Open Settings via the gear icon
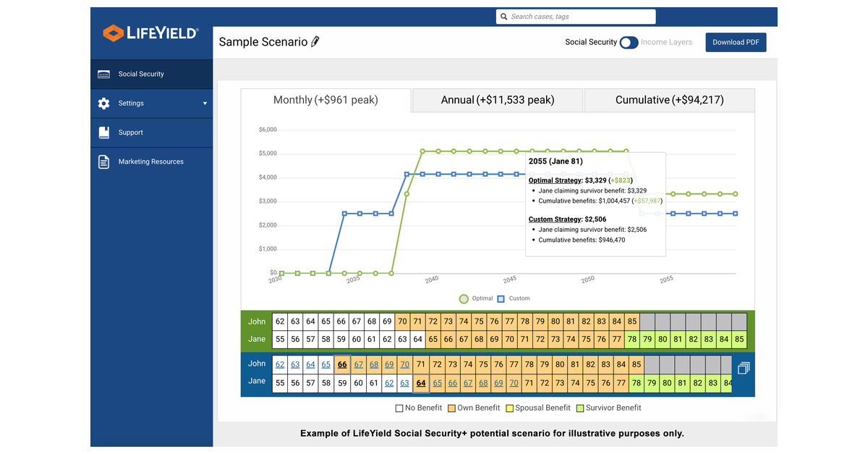The width and height of the screenshot is (868, 454). coord(103,103)
